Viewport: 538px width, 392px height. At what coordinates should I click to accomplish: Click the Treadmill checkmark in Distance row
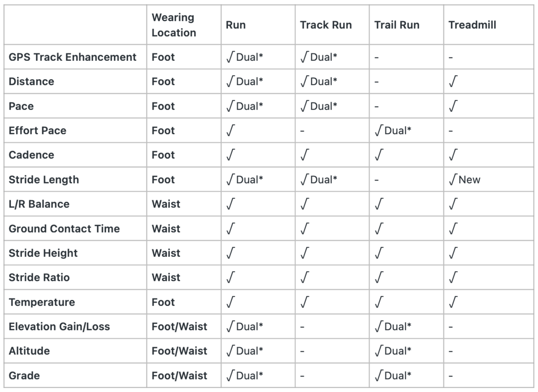(453, 82)
